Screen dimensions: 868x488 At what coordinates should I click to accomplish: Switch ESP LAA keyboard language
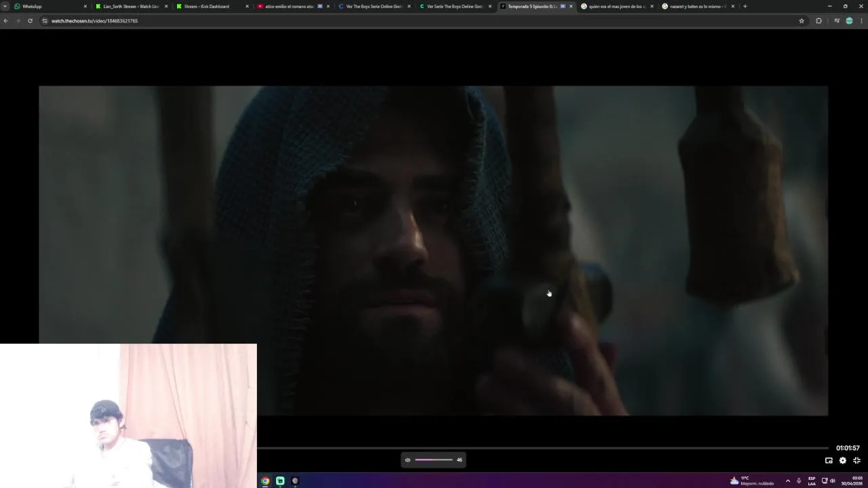[x=812, y=481]
